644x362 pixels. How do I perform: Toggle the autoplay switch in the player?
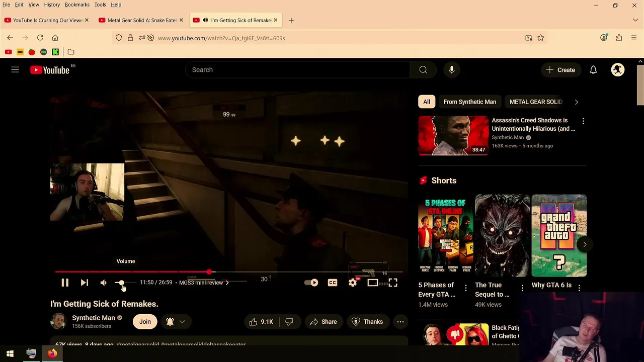click(x=311, y=283)
